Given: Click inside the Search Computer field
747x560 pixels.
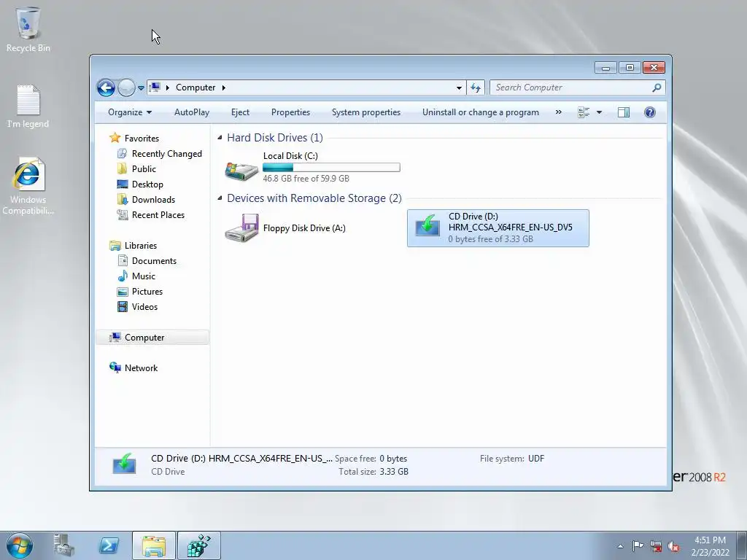Looking at the screenshot, I should 572,87.
